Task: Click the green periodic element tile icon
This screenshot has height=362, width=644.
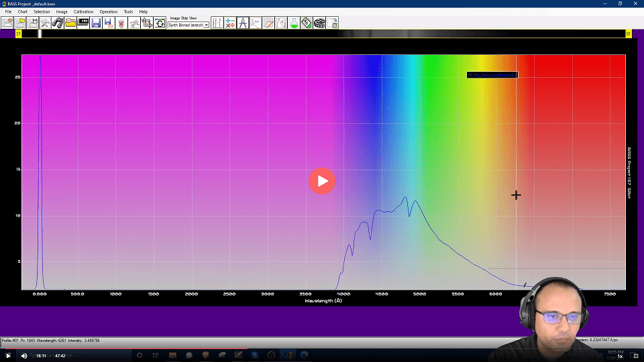Action: point(307,23)
